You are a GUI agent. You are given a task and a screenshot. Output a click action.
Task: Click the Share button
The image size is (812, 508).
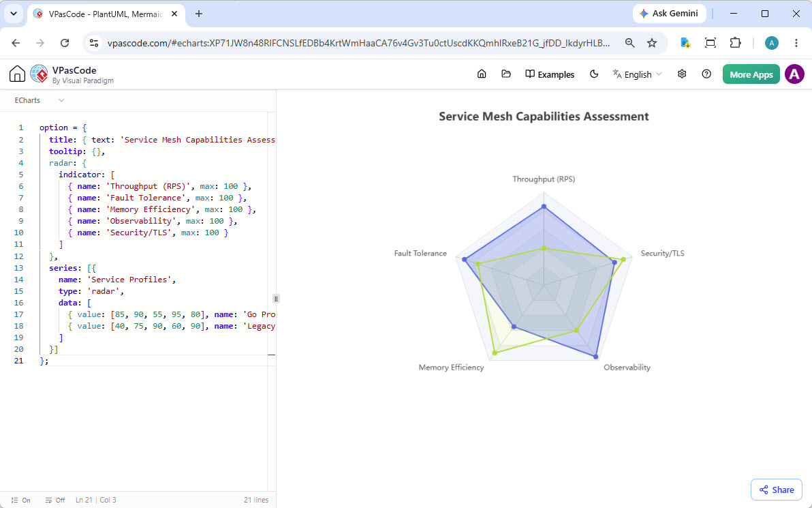(777, 490)
